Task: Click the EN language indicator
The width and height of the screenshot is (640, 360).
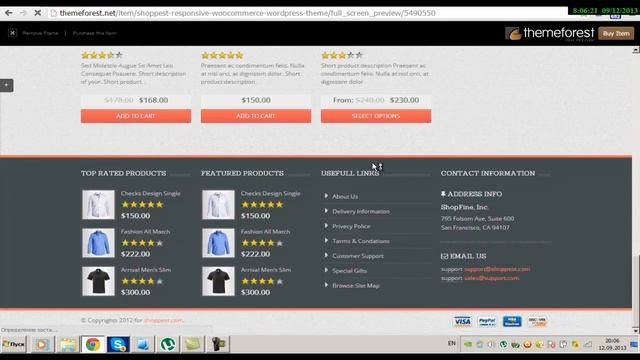Action: pyautogui.click(x=451, y=344)
